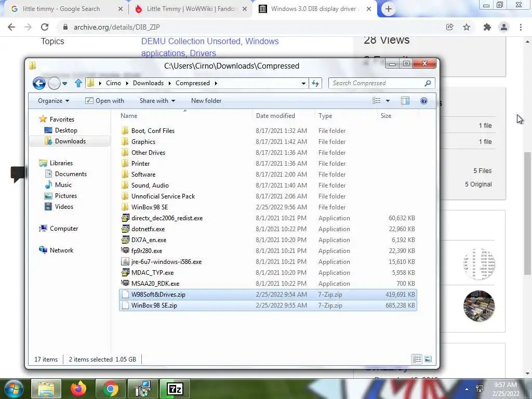Open the DEMU Collection Unsorted link
Viewport: 532px width, 399px height.
pos(191,41)
